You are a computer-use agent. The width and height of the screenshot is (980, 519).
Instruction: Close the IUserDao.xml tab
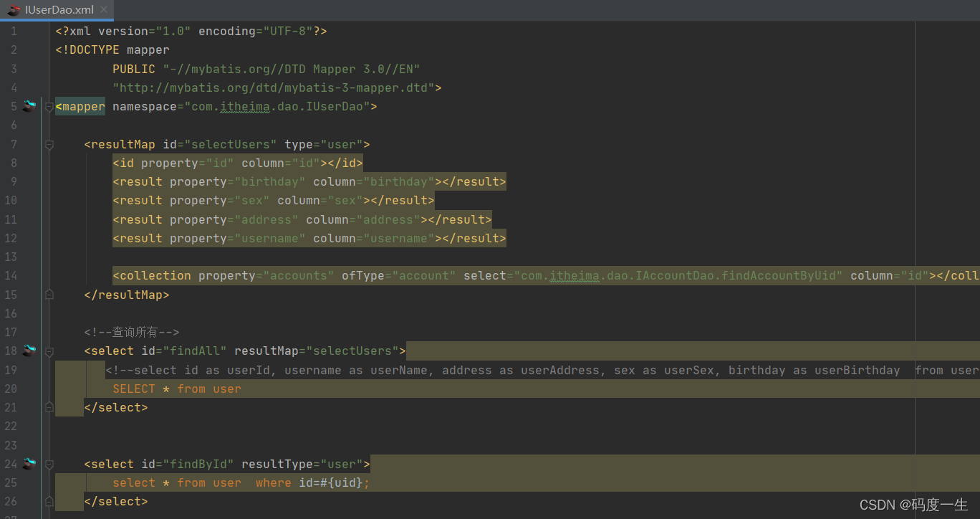(103, 10)
